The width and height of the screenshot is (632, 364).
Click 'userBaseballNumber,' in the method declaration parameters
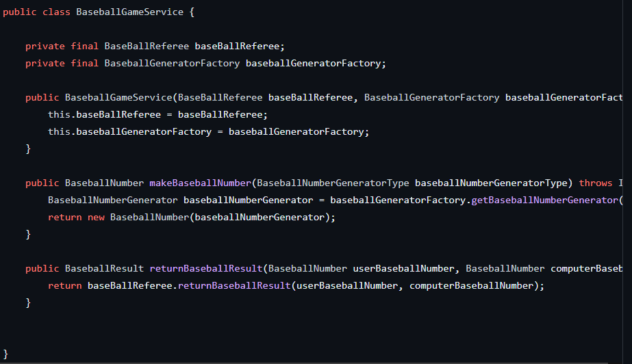click(x=406, y=269)
